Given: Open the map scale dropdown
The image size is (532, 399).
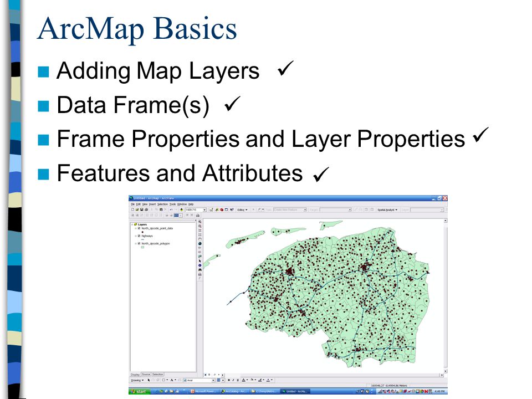Looking at the screenshot, I should [204, 210].
